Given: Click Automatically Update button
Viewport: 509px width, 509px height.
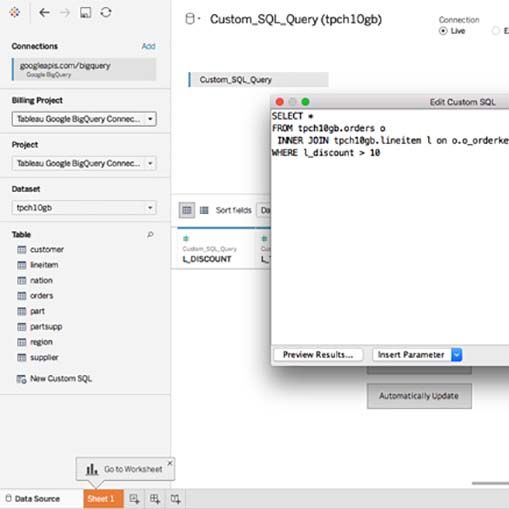Looking at the screenshot, I should coord(419,396).
